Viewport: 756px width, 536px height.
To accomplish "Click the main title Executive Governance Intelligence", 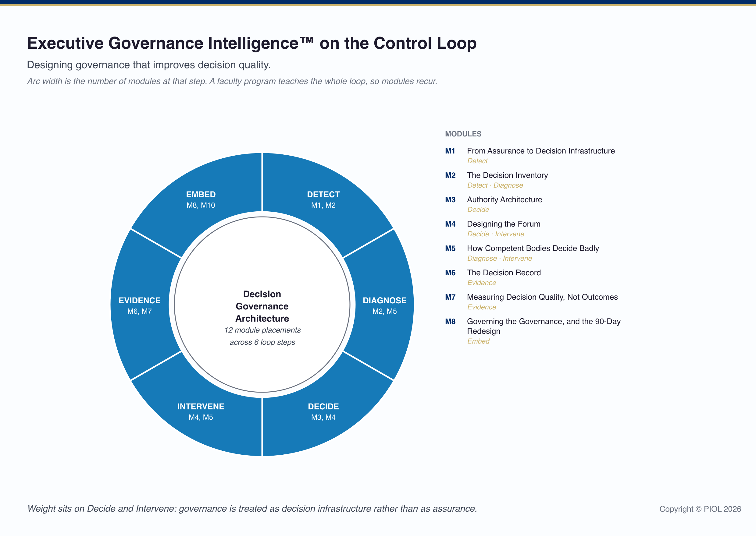I will tap(252, 43).
